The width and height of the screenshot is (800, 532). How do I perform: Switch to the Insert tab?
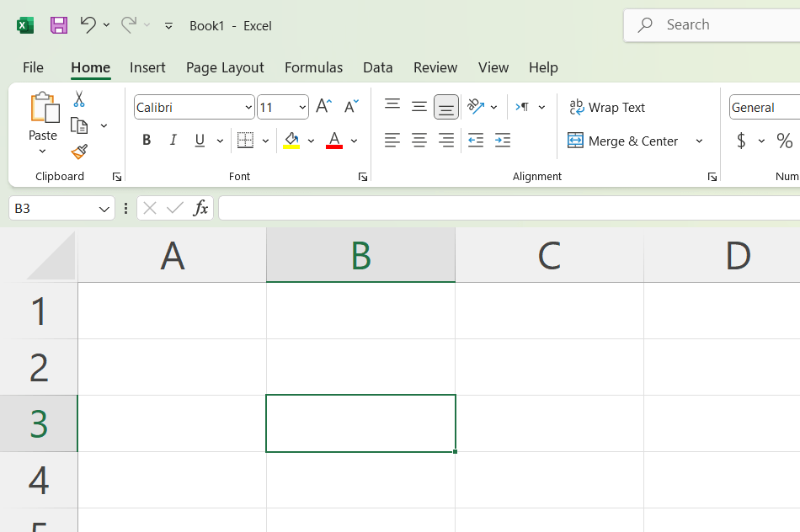click(x=147, y=67)
